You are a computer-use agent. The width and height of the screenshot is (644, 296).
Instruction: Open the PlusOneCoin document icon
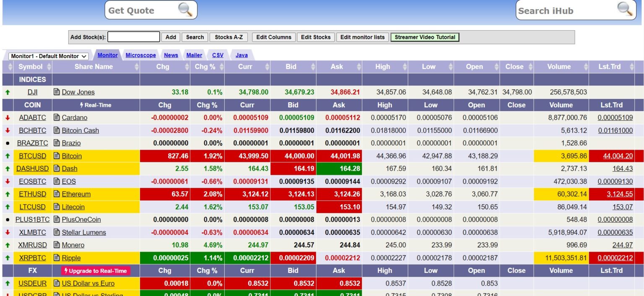point(57,219)
